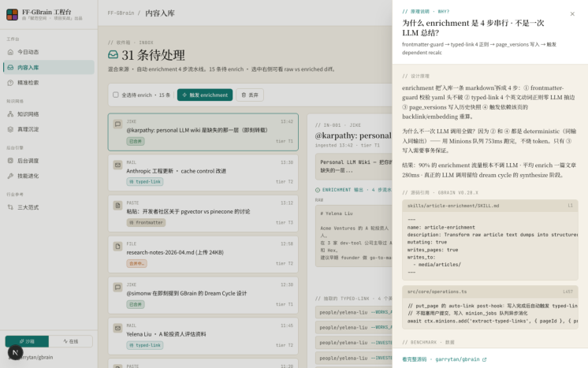The image size is (588, 368).
Task: Click the @karpathy: personal detail heading
Action: point(353,136)
